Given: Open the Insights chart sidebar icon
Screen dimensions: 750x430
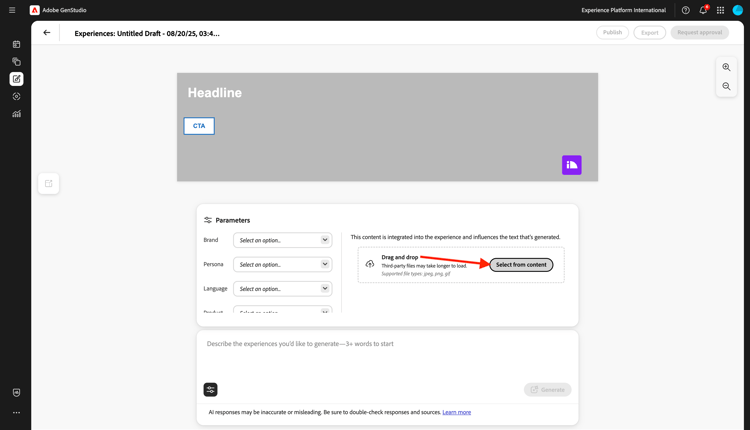Looking at the screenshot, I should (x=16, y=114).
